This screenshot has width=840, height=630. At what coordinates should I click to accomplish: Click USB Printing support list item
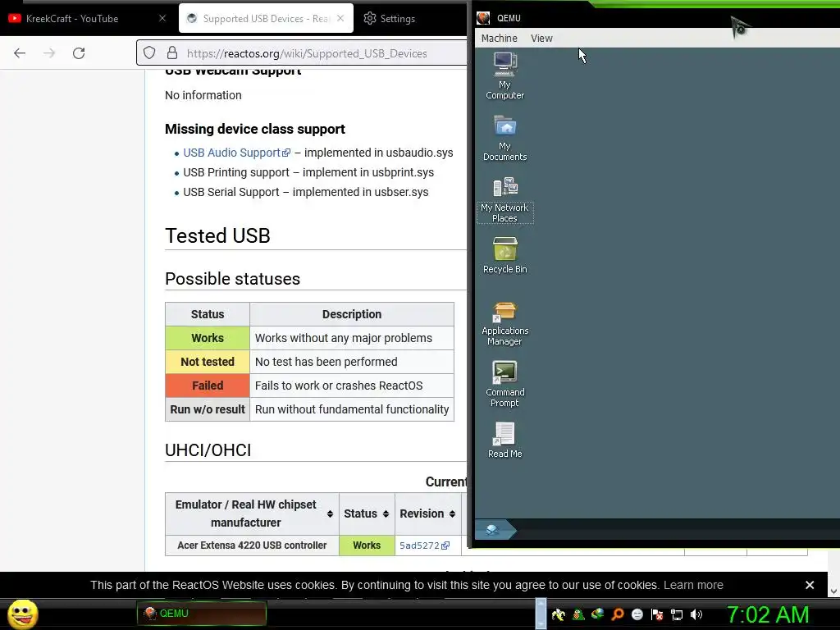[x=308, y=172]
